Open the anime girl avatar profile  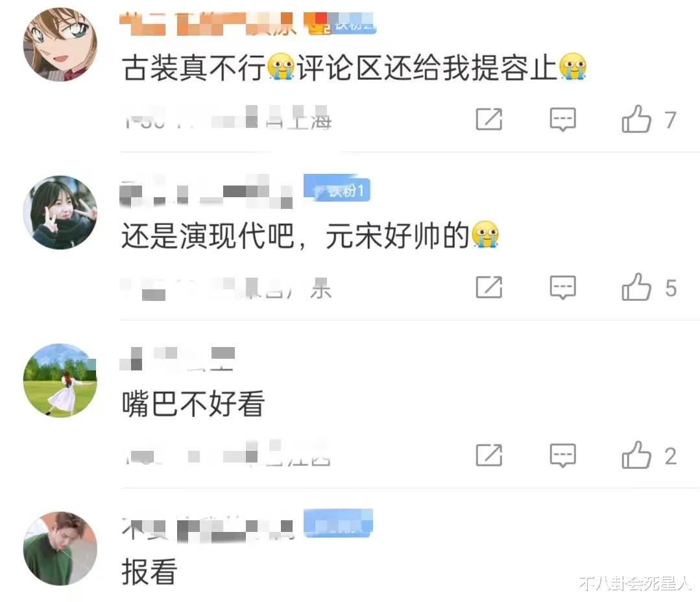point(60,44)
